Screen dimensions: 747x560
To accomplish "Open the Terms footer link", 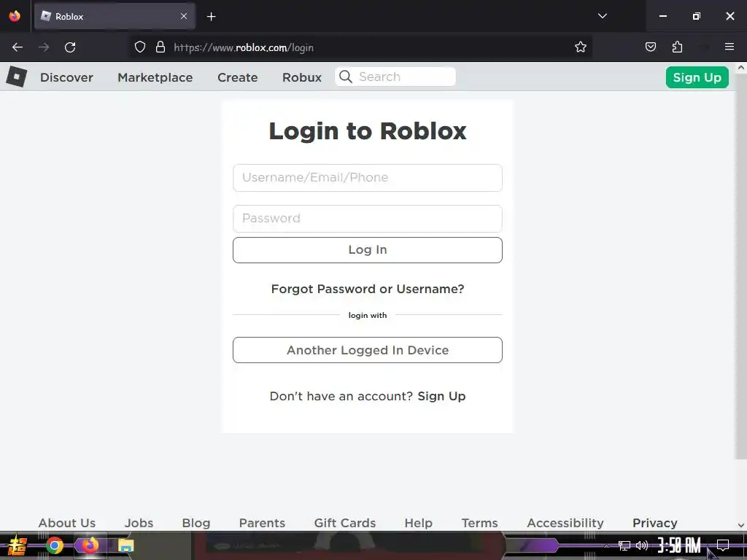I will (480, 523).
